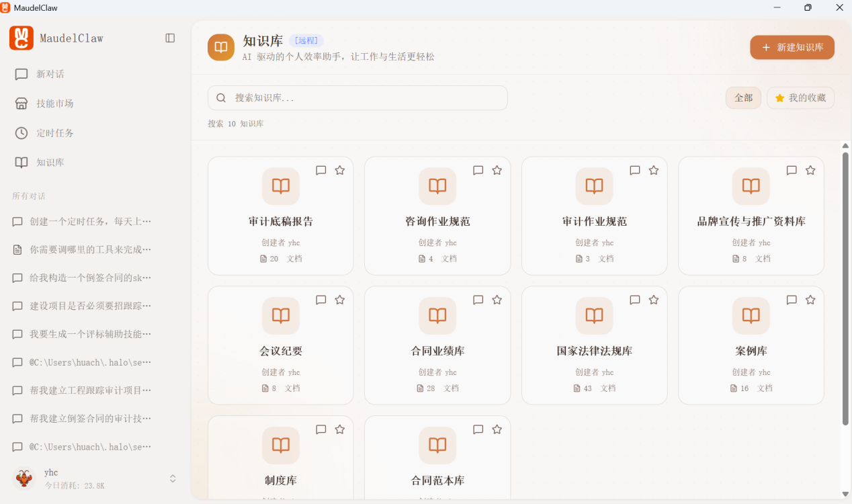
Task: Open 技能市场 in the sidebar
Action: coord(55,103)
